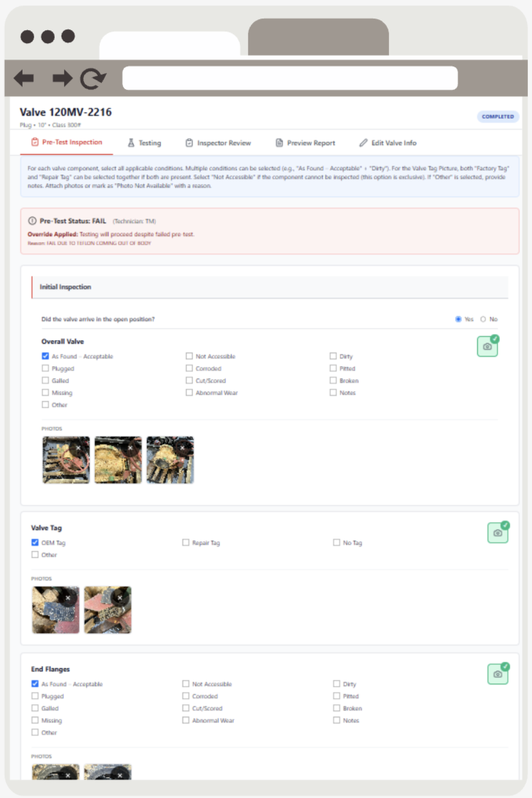
Task: Uncheck the OEM Tag checkbox
Action: click(35, 543)
